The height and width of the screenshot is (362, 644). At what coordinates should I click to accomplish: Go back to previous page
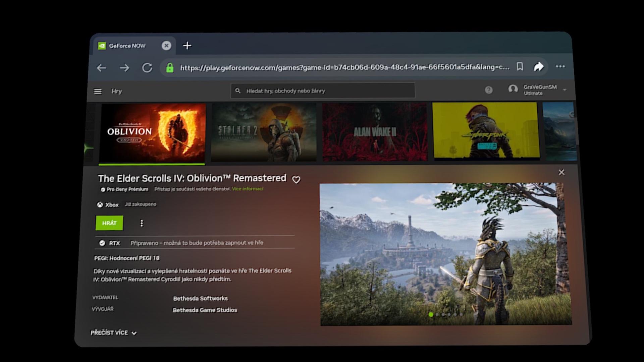click(101, 68)
